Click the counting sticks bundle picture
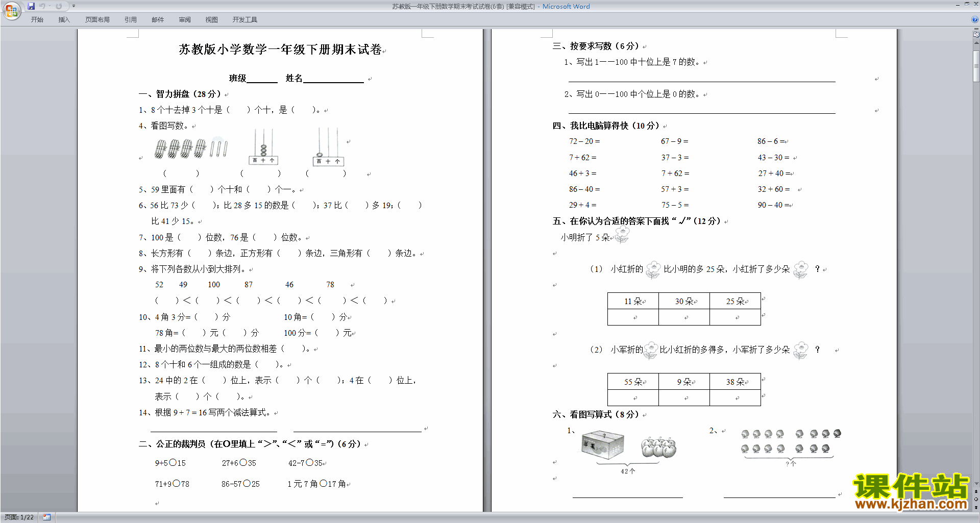This screenshot has width=980, height=523. pyautogui.click(x=191, y=148)
